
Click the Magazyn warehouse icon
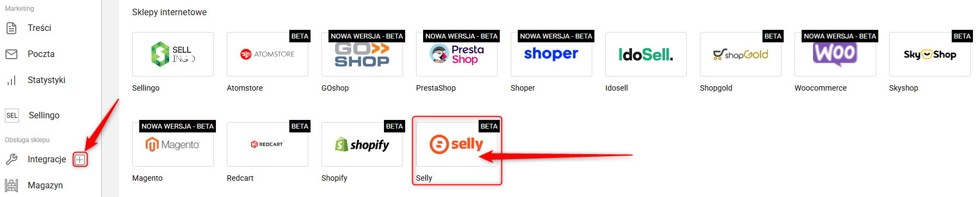[x=11, y=186]
